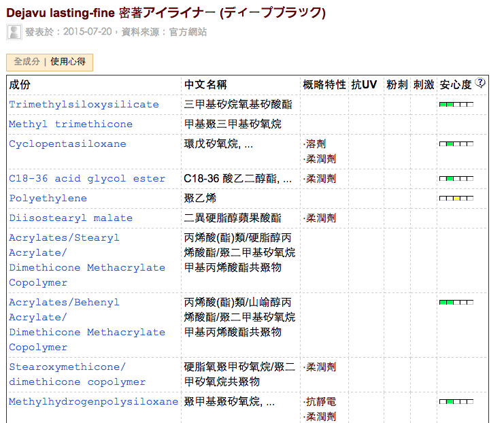The width and height of the screenshot is (504, 423).
Task: Click the yellow safety rating bar for Polyethylene
Action: [x=456, y=199]
